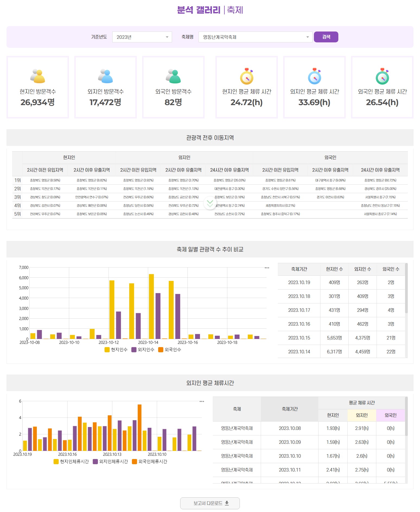Open the 축제명 festival name dropdown
Image resolution: width=420 pixels, height=512 pixels.
(255, 37)
